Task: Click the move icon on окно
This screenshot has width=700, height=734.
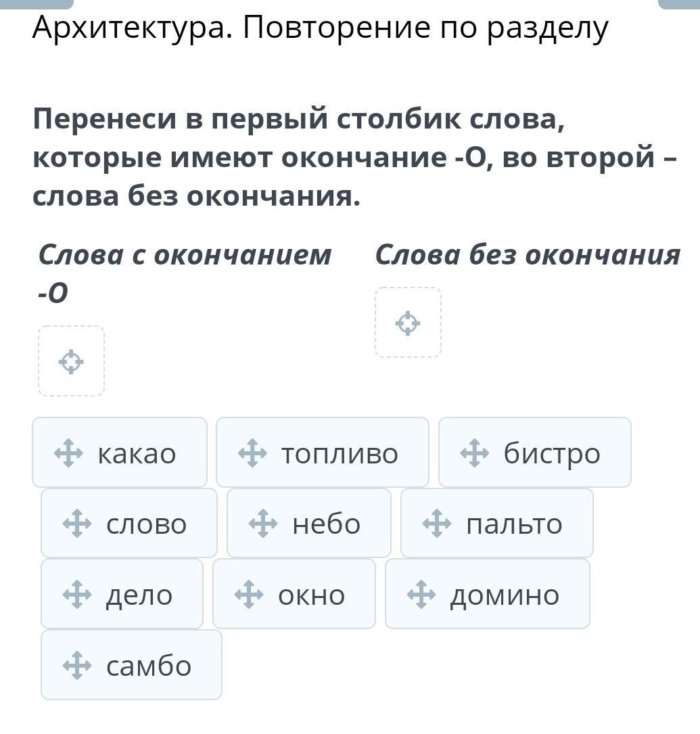Action: [249, 595]
